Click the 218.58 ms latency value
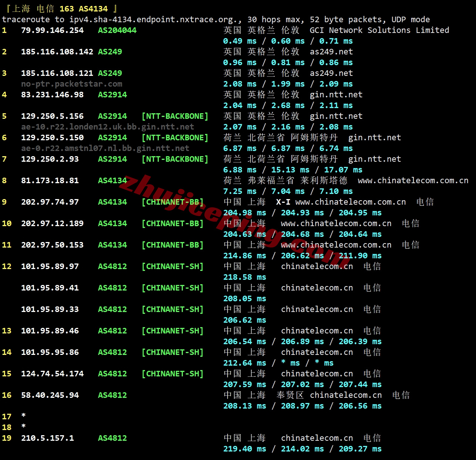This screenshot has width=476, height=460. coord(244,277)
